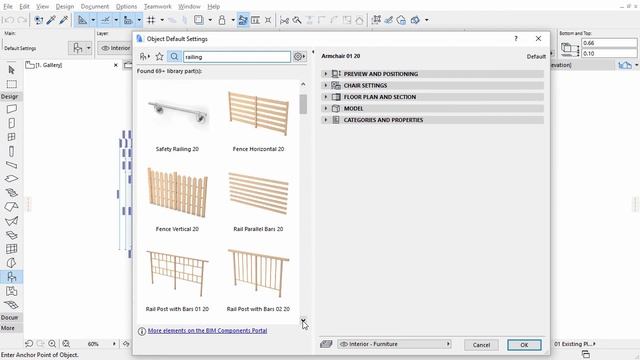
Task: Open the library folder view dropdown
Action: click(x=144, y=57)
